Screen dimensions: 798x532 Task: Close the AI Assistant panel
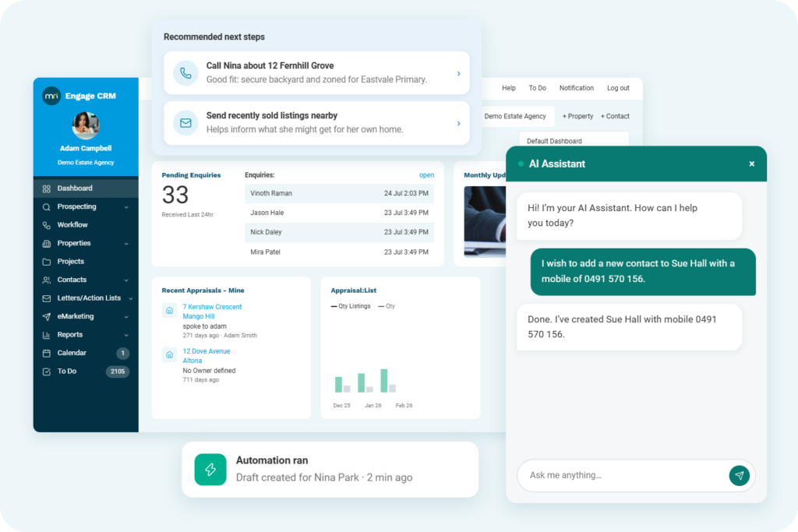point(752,164)
